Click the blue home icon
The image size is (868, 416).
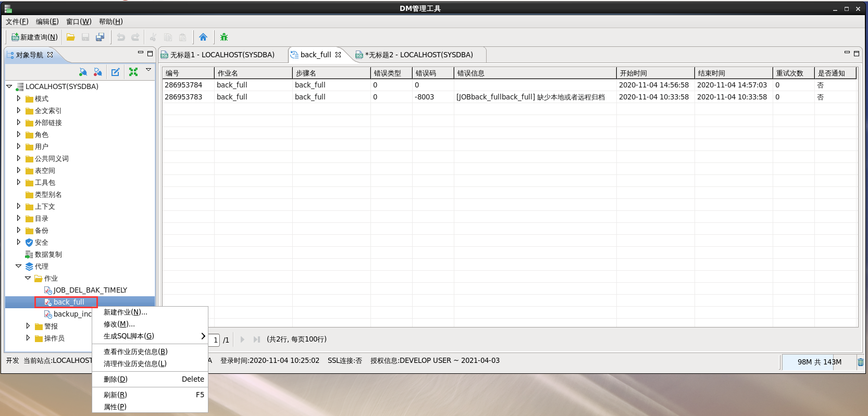[x=203, y=37]
